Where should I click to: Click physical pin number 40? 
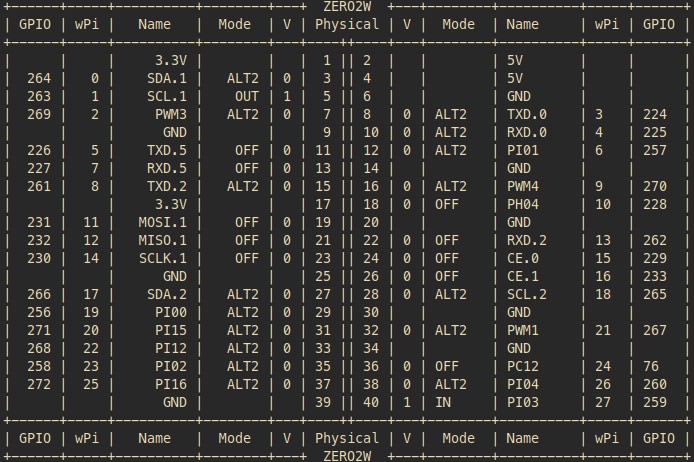tap(371, 402)
